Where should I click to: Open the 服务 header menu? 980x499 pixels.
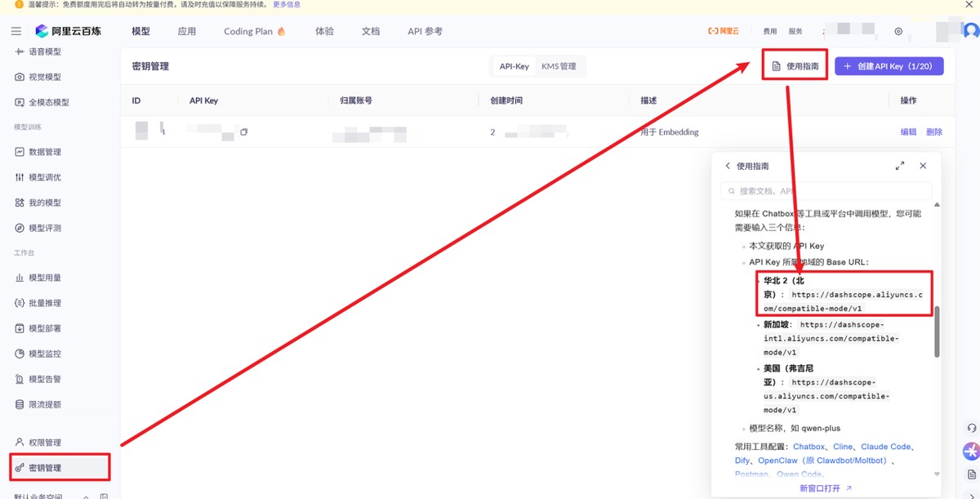coord(795,31)
